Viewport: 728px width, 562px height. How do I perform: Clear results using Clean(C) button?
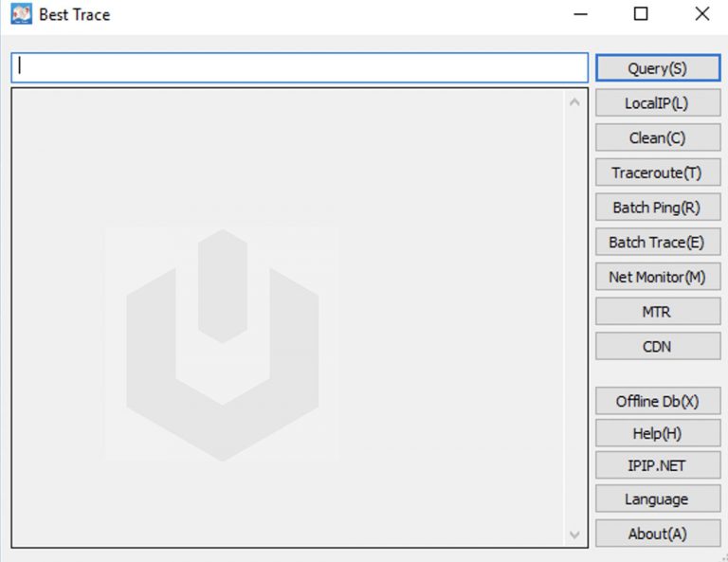657,137
